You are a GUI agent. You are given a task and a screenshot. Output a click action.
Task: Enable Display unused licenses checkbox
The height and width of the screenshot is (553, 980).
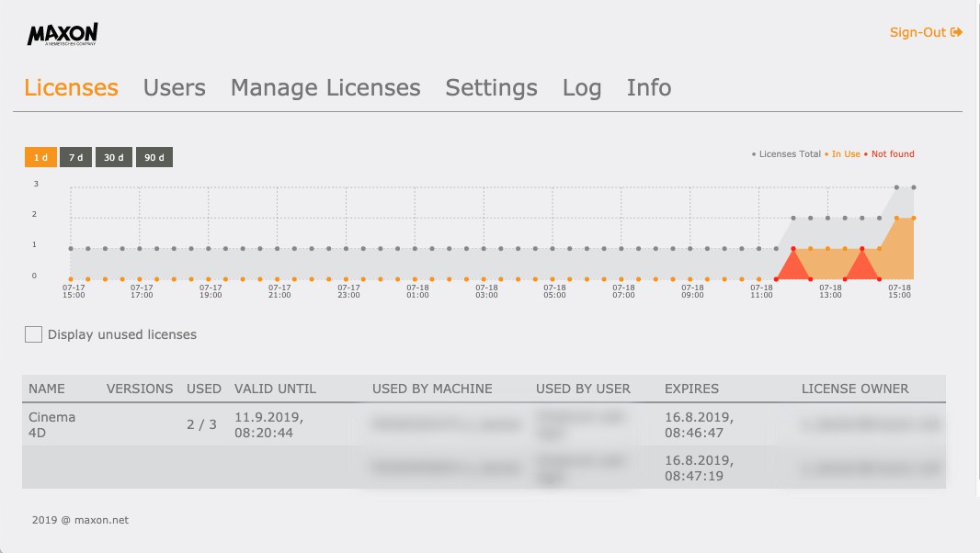click(x=34, y=334)
